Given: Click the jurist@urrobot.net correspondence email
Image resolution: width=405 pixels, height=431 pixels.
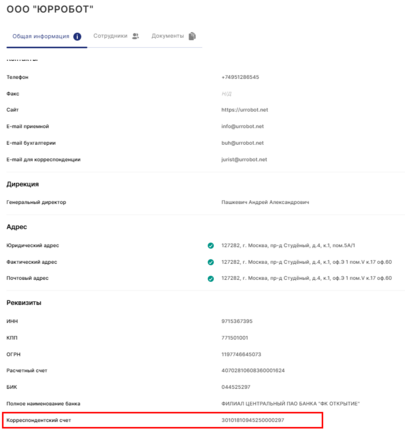Looking at the screenshot, I should [244, 160].
